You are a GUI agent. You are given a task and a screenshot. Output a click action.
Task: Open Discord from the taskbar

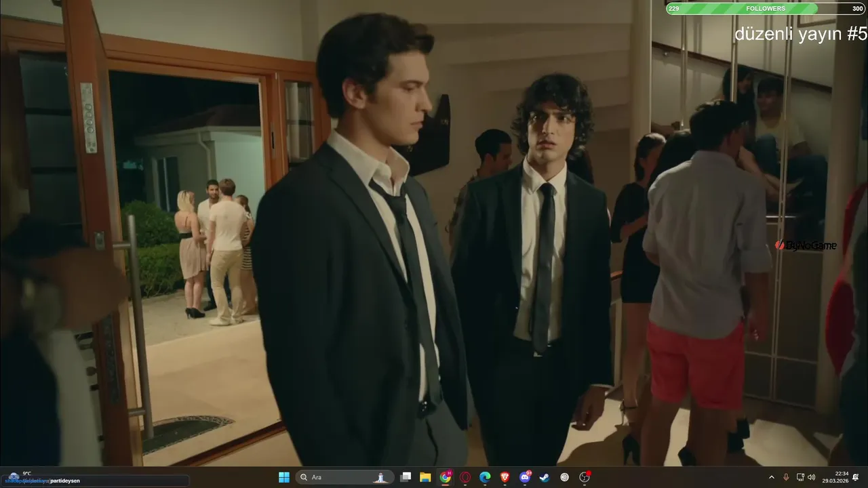point(525,477)
